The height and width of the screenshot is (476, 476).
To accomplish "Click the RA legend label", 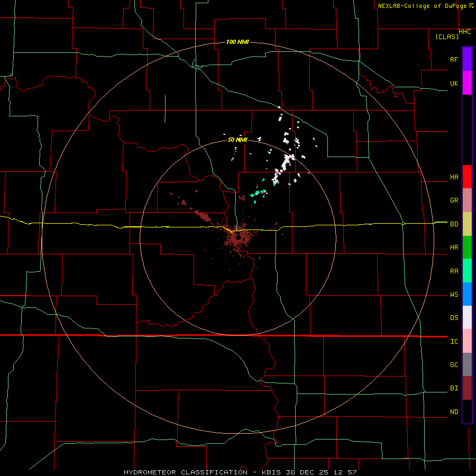I will click(454, 271).
